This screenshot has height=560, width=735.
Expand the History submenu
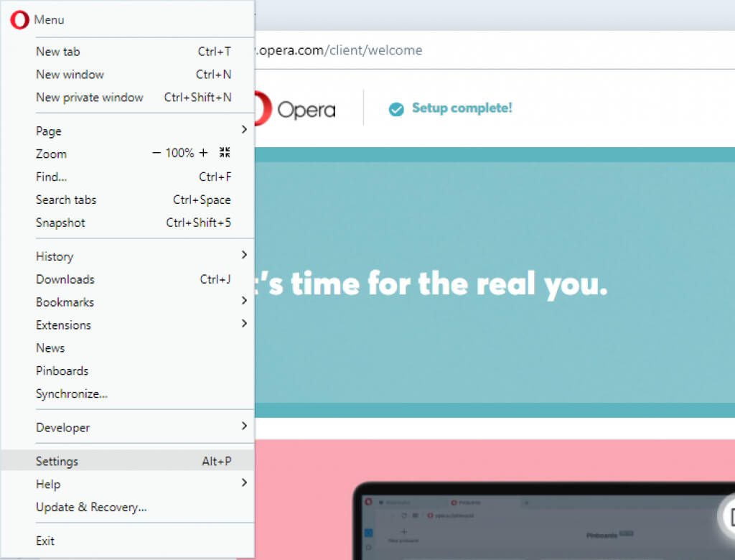(128, 256)
